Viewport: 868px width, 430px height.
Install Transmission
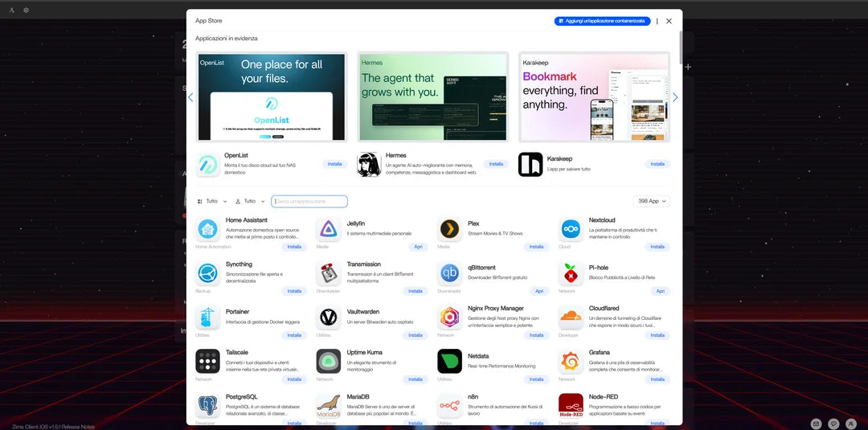click(x=416, y=291)
